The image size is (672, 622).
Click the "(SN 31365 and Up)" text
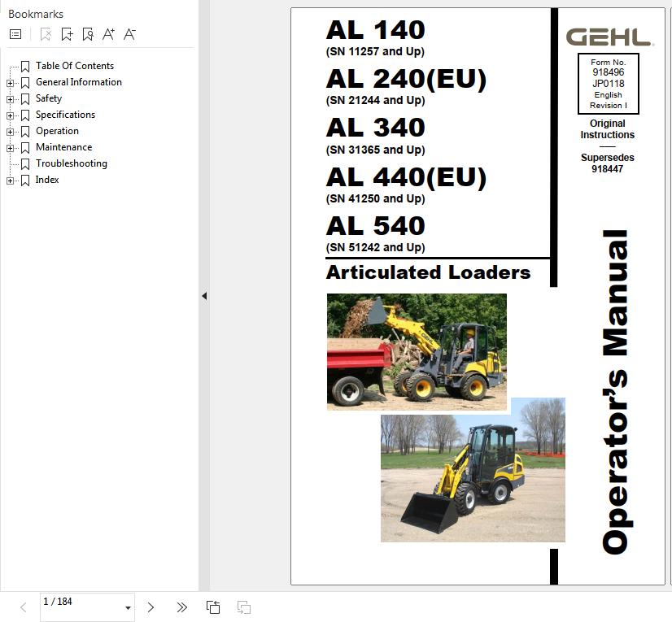click(x=375, y=150)
